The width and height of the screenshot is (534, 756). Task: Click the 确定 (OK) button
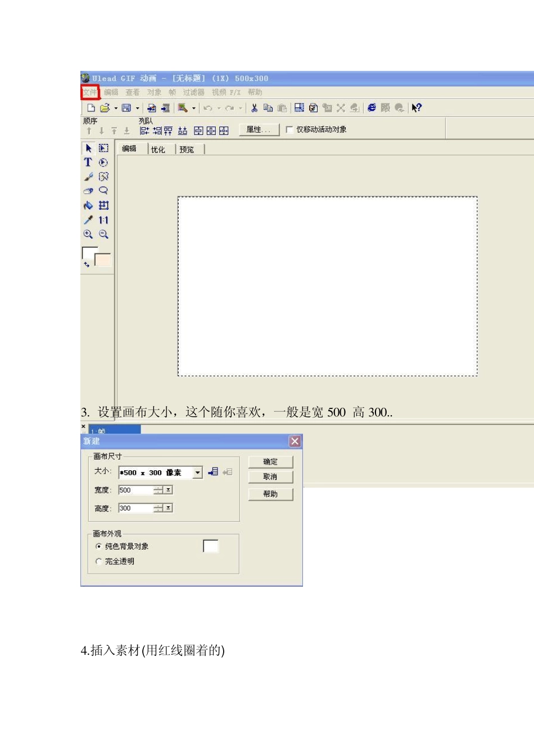[270, 462]
